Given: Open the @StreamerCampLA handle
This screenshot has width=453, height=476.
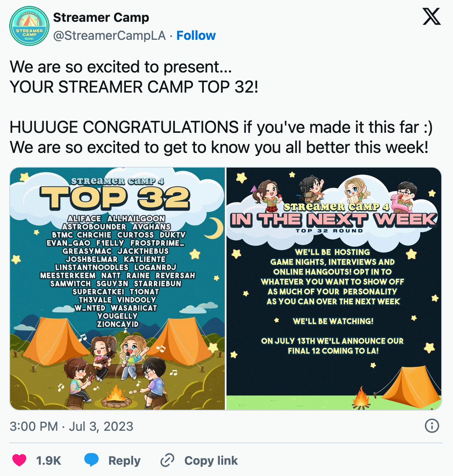Looking at the screenshot, I should (109, 36).
